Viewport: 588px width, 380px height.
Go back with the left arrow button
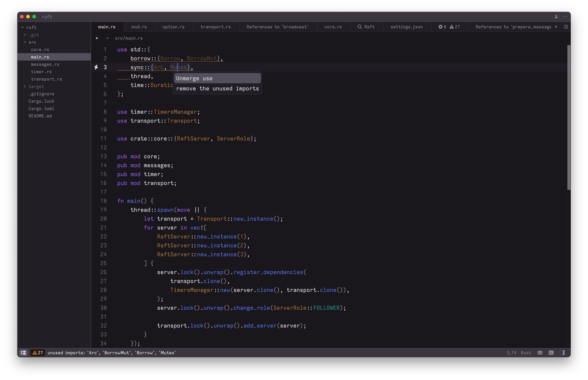click(97, 38)
